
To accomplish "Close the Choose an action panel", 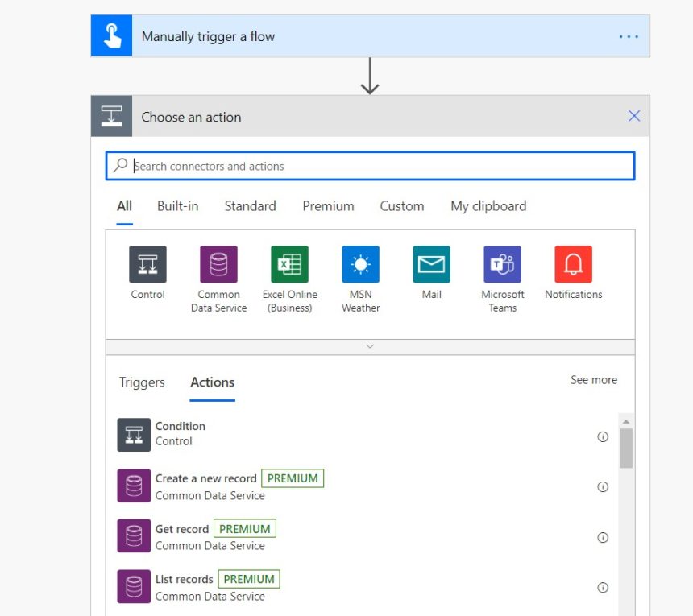I will (634, 116).
